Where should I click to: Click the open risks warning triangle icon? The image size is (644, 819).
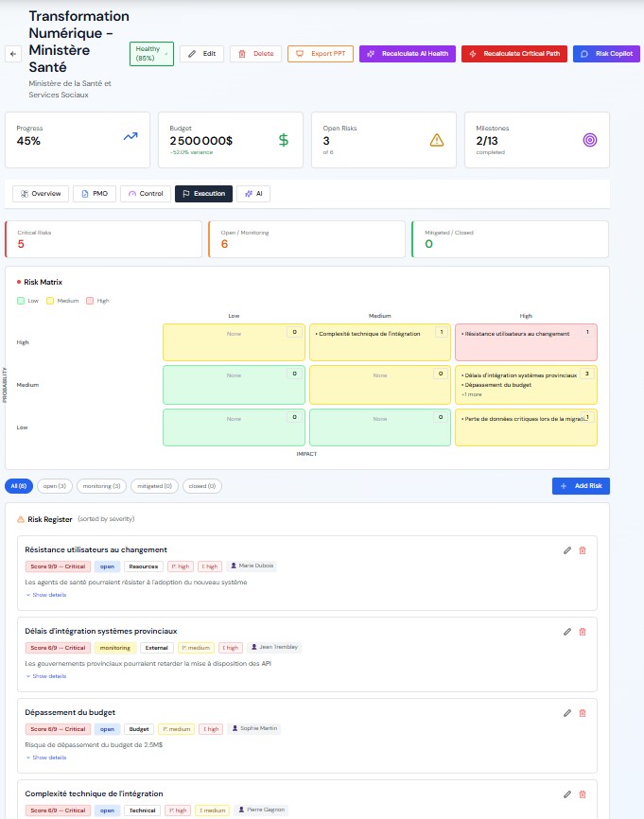tap(437, 140)
